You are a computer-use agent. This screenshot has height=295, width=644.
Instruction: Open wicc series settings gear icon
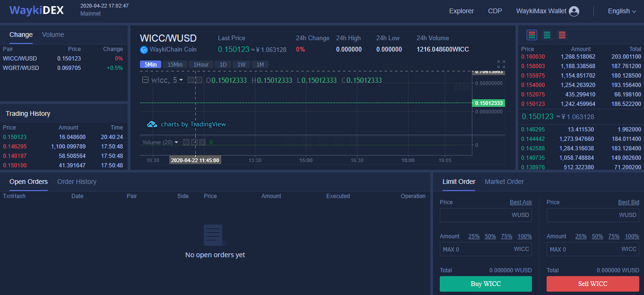(199, 80)
